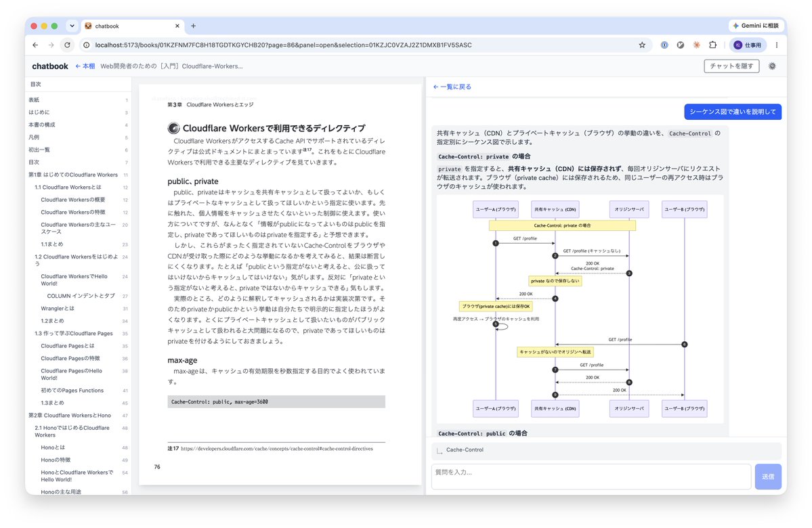Open 1.2 Cloudflare Workersをはじめよう entry
The width and height of the screenshot is (812, 528).
point(78,261)
